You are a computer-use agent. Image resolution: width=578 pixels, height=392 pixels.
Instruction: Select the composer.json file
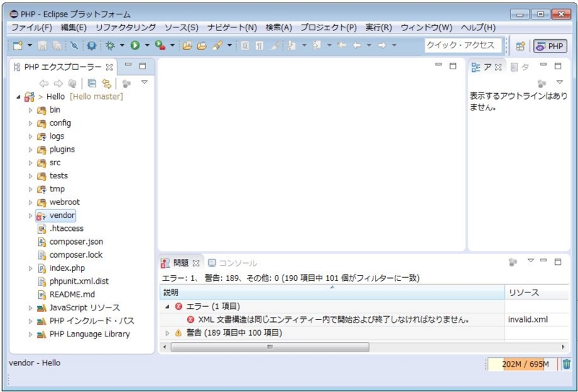coord(76,242)
